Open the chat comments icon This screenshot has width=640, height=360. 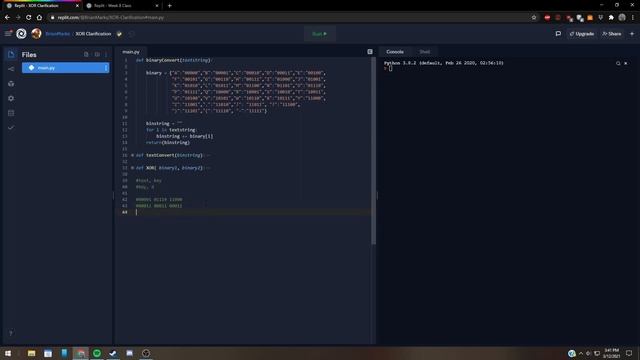pyautogui.click(x=558, y=34)
